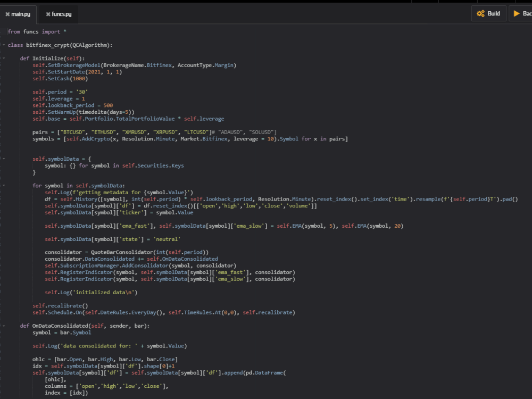Click the Build gears icon
Image resolution: width=532 pixels, height=399 pixels.
tap(480, 14)
